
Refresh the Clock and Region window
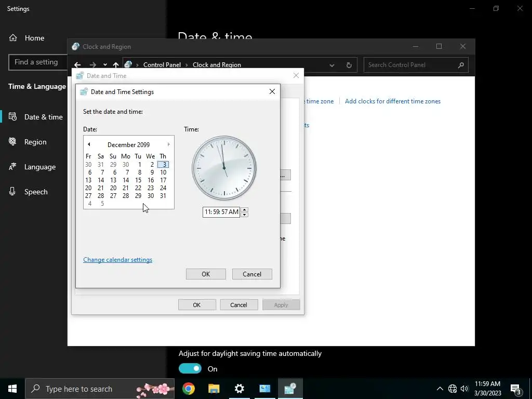tap(349, 65)
